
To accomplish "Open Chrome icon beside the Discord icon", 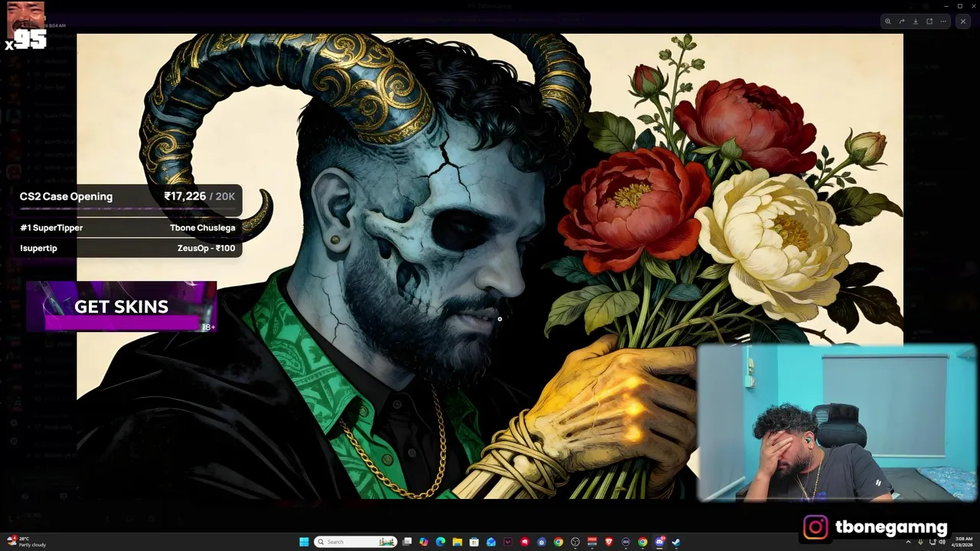I will pos(642,542).
